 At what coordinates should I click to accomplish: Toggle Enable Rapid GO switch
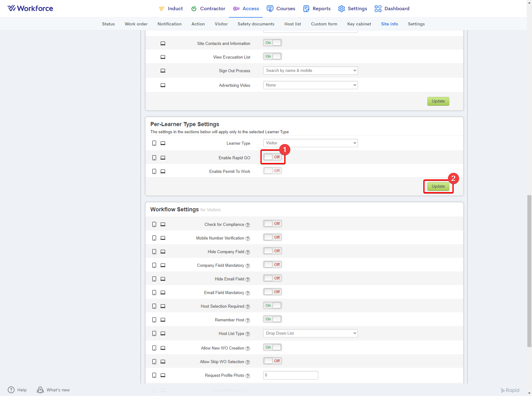[x=273, y=157]
